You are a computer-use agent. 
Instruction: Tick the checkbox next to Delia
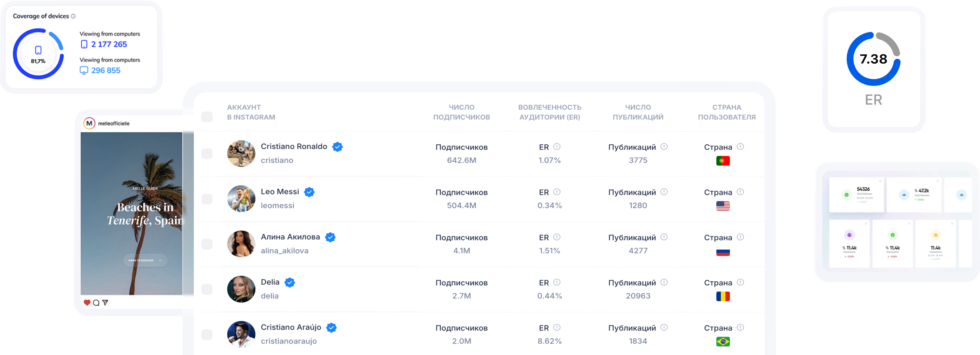click(207, 289)
